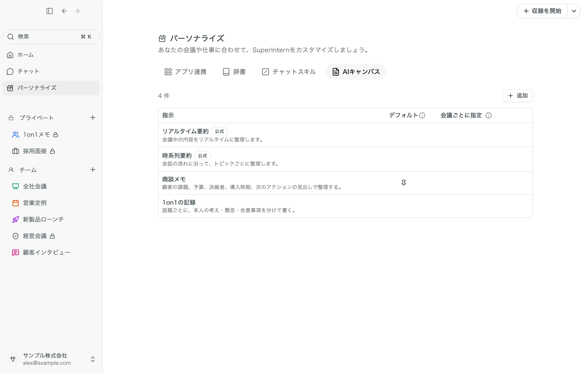Open the 1on1メモ folder
This screenshot has height=373, width=588.
(x=51, y=135)
